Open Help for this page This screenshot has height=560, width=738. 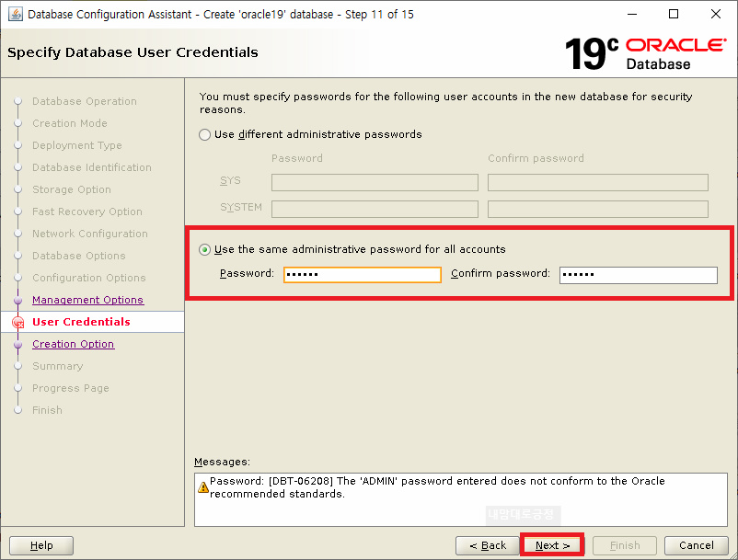click(x=41, y=545)
